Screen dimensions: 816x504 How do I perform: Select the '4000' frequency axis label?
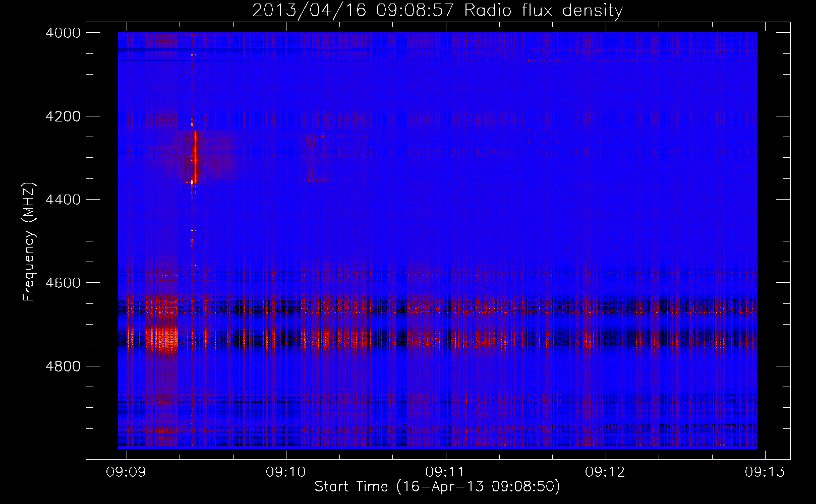[x=63, y=33]
